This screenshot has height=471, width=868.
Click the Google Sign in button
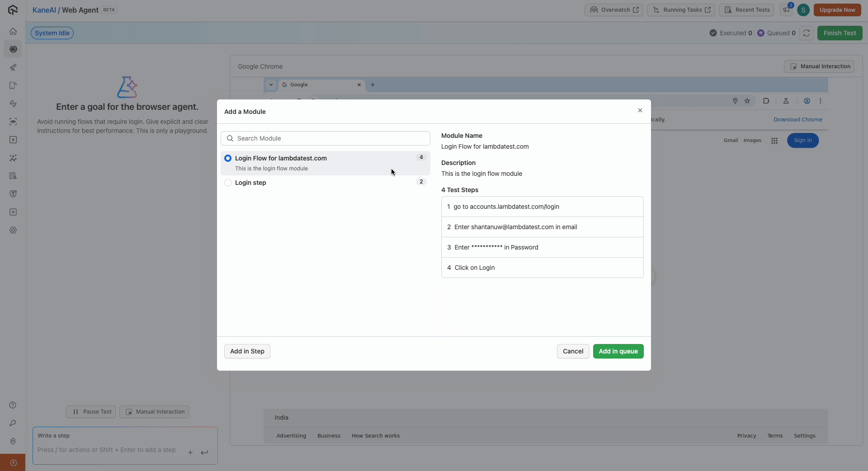pyautogui.click(x=803, y=141)
